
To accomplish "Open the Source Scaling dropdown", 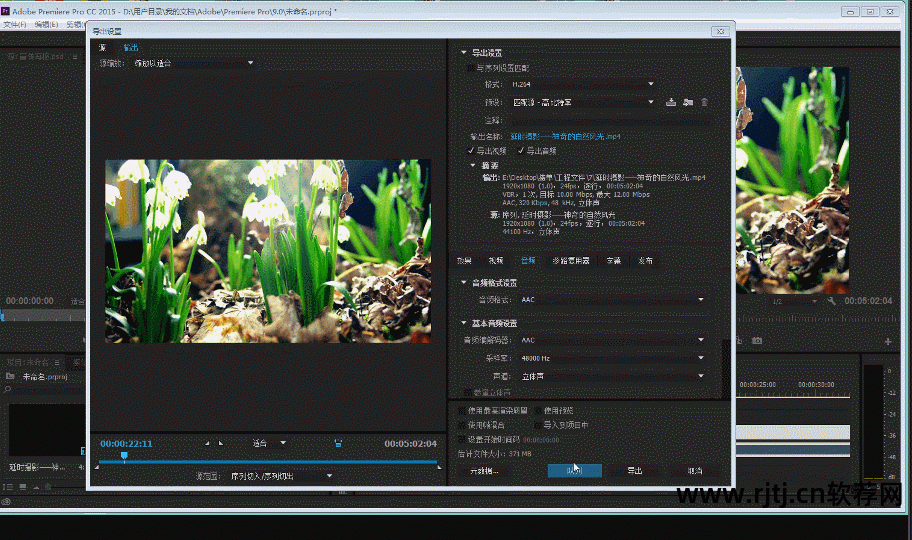I will pyautogui.click(x=193, y=63).
